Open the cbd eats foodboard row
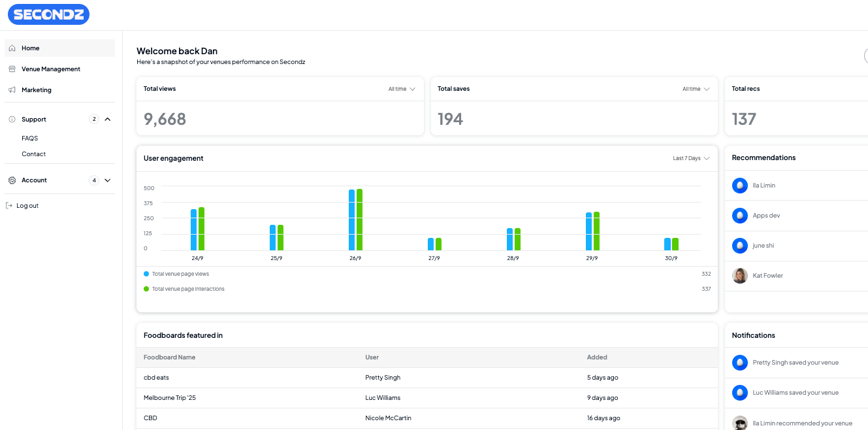868x430 pixels. tap(157, 378)
